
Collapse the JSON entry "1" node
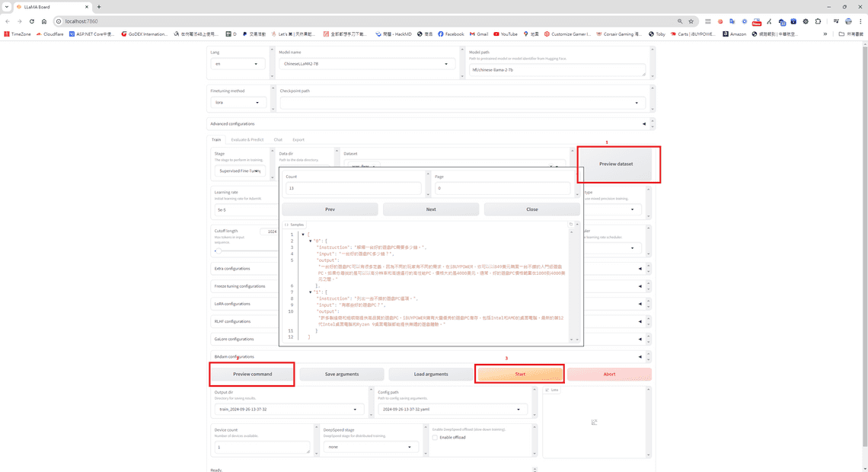coord(311,292)
